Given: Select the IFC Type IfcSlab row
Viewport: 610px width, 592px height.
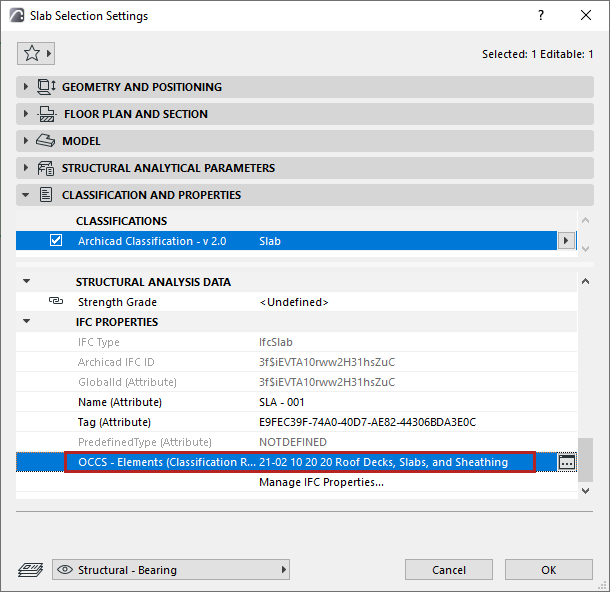Looking at the screenshot, I should point(296,342).
